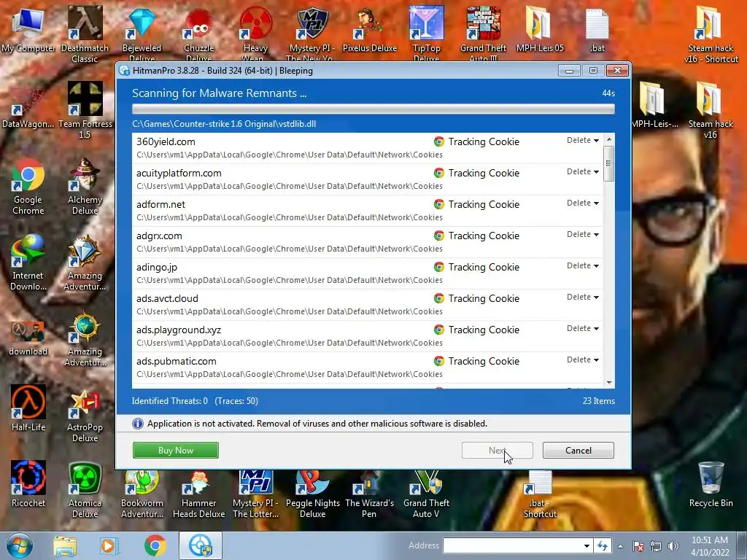The height and width of the screenshot is (560, 747).
Task: Open the Delete dropdown for 360yield.com
Action: tap(583, 141)
